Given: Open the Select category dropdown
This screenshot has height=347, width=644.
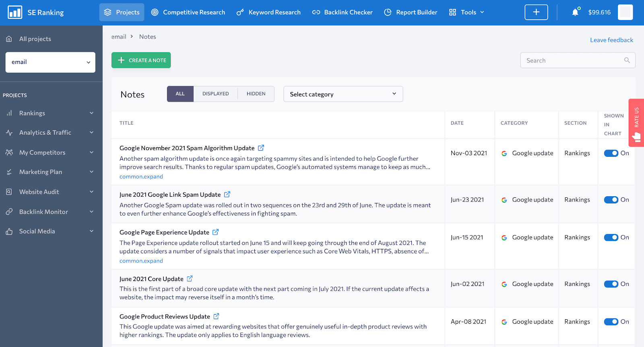Looking at the screenshot, I should pyautogui.click(x=343, y=94).
